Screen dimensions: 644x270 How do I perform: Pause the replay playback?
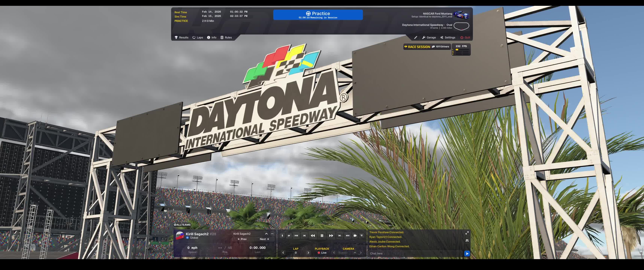tap(322, 235)
